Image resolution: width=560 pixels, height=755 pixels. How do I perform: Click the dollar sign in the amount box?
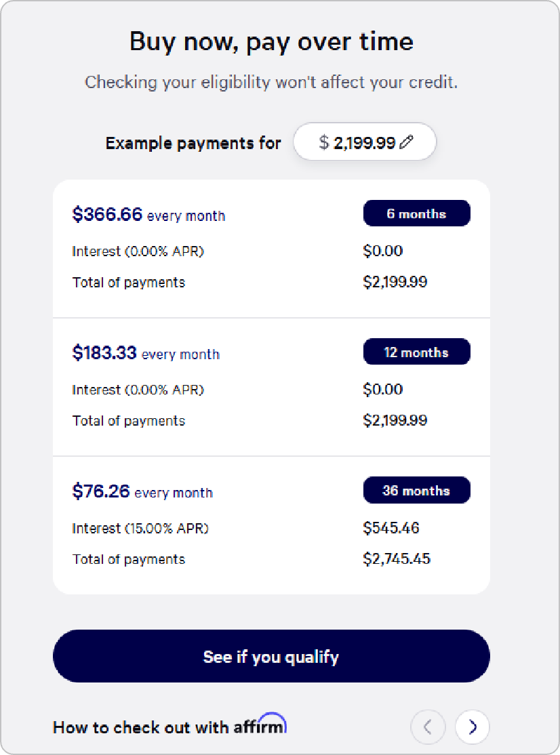pyautogui.click(x=324, y=142)
